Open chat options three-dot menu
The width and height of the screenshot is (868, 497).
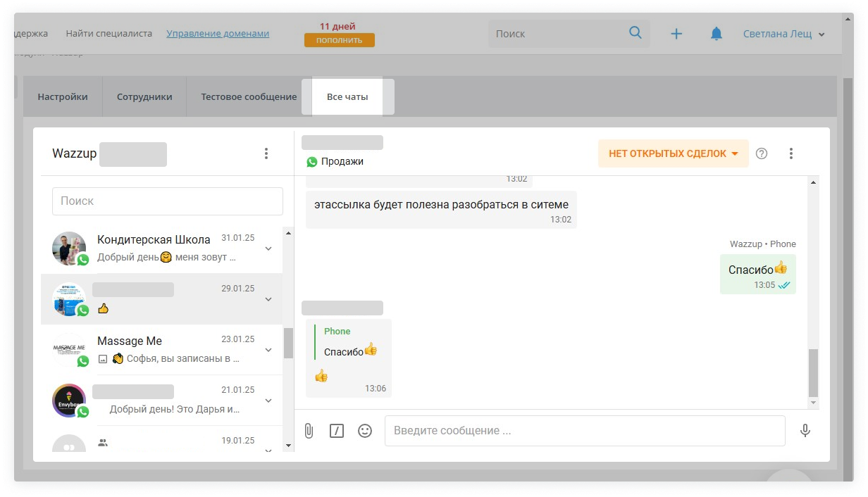(x=791, y=153)
